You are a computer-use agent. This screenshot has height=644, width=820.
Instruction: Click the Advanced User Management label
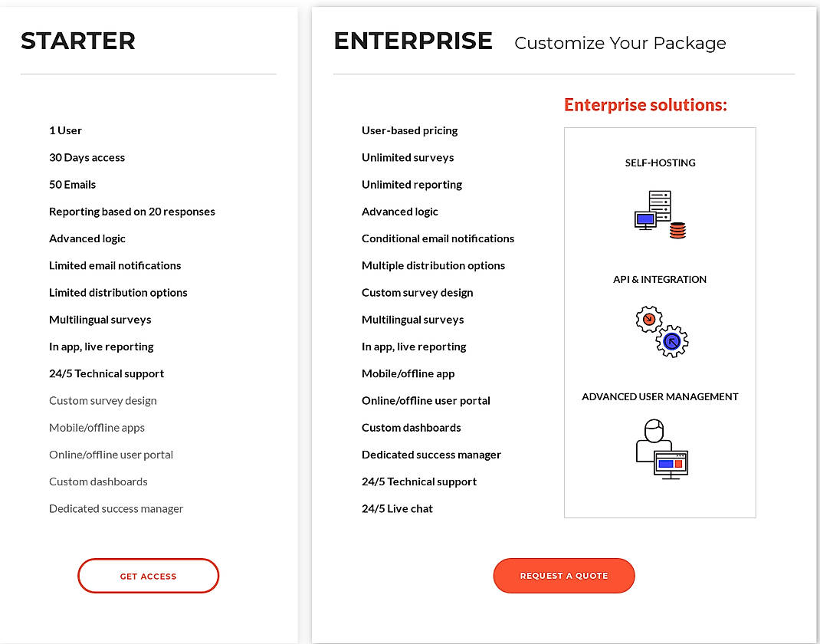660,396
